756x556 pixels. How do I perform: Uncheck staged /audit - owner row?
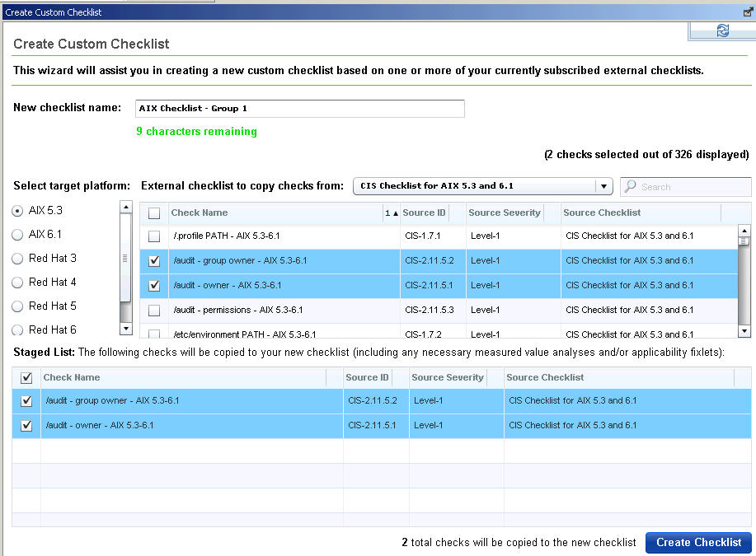click(x=26, y=426)
